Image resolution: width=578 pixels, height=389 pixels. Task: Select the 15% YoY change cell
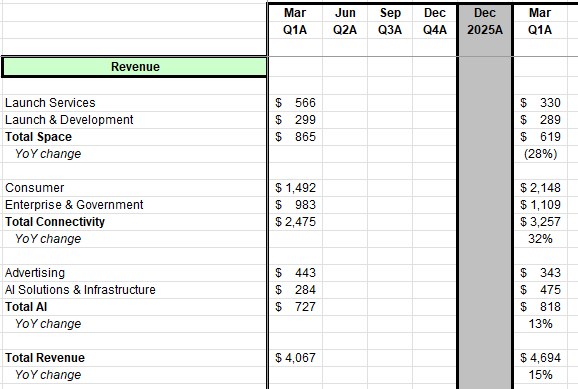[540, 375]
